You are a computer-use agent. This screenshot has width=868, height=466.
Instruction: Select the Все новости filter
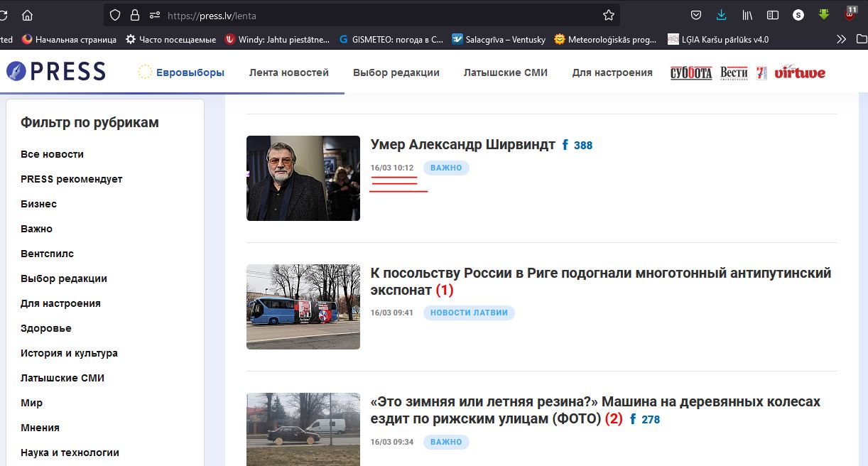[x=53, y=154]
